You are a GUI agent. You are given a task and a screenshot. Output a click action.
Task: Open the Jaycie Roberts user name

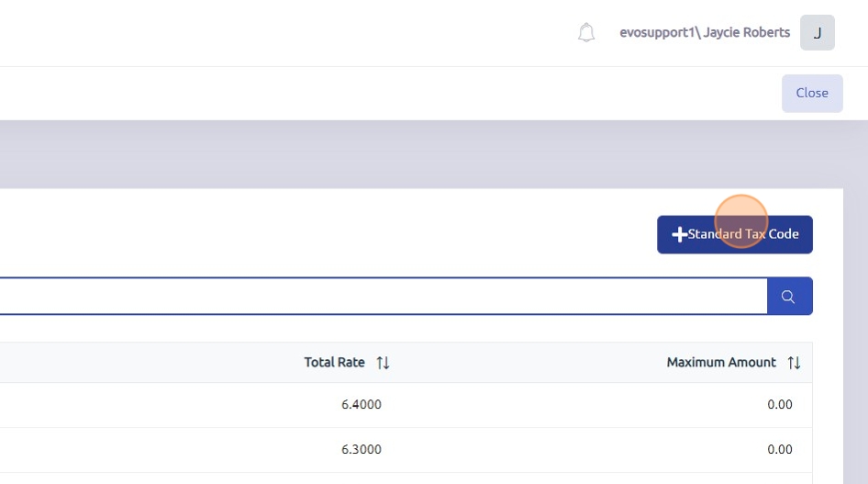(x=747, y=33)
